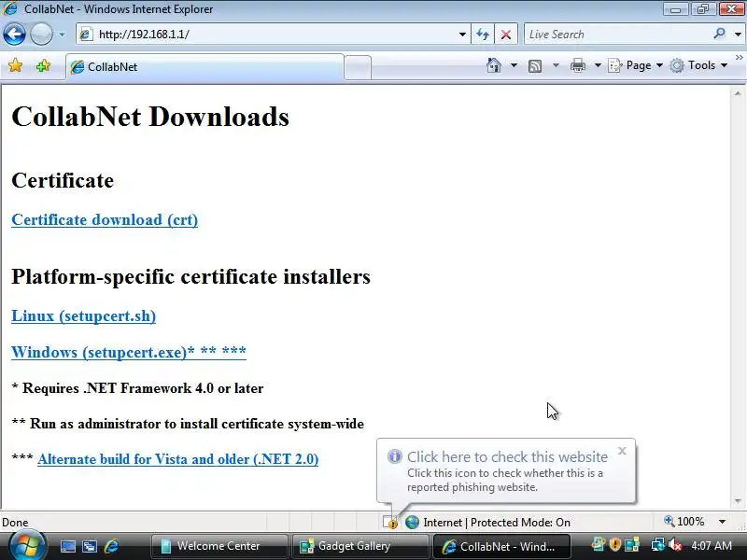Viewport: 747px width, 560px height.
Task: Run search using the magnifier icon
Action: point(719,34)
